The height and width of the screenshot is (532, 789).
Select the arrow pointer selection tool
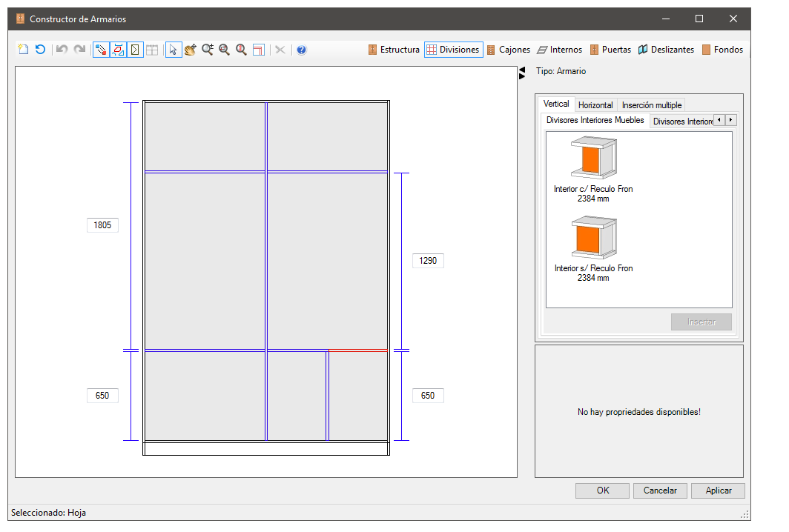(173, 50)
